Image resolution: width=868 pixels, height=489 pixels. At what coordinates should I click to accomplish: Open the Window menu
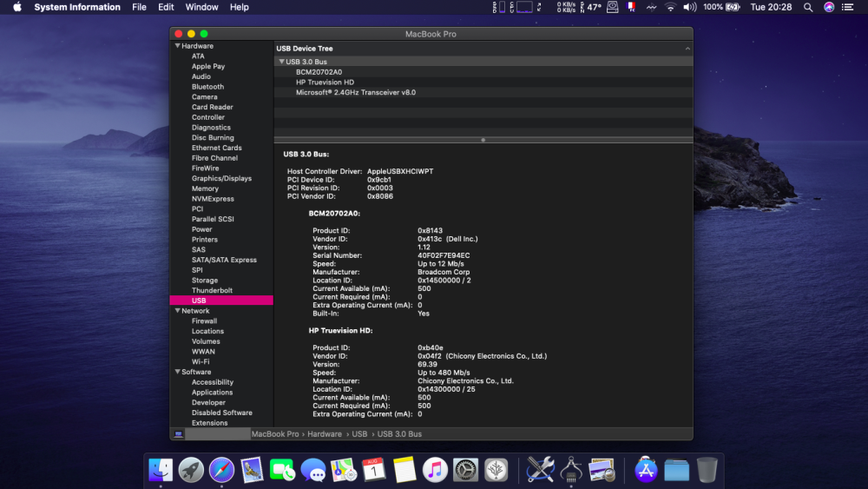(x=201, y=7)
